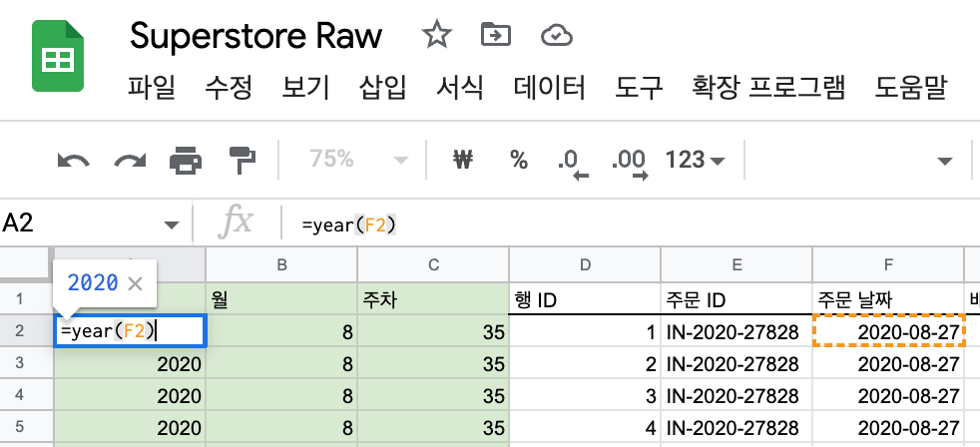980x447 pixels.
Task: Click the 주문 날짜 header cell
Action: (x=888, y=299)
